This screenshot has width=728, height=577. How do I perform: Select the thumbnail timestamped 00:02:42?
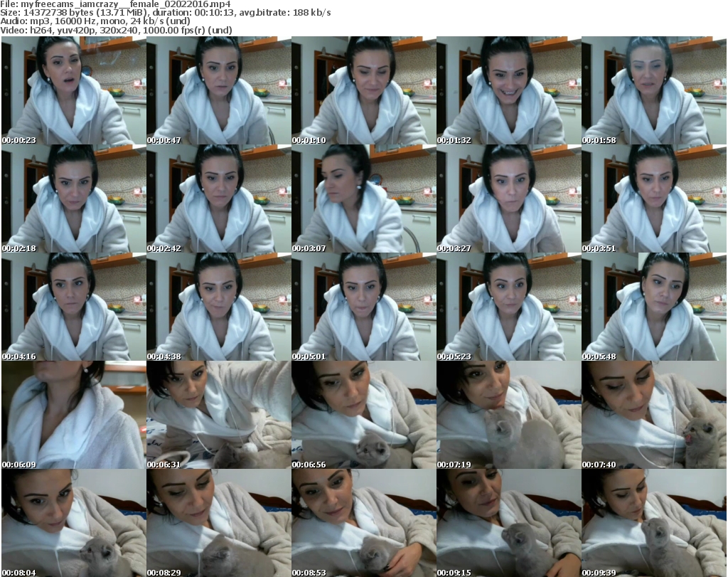coord(219,198)
